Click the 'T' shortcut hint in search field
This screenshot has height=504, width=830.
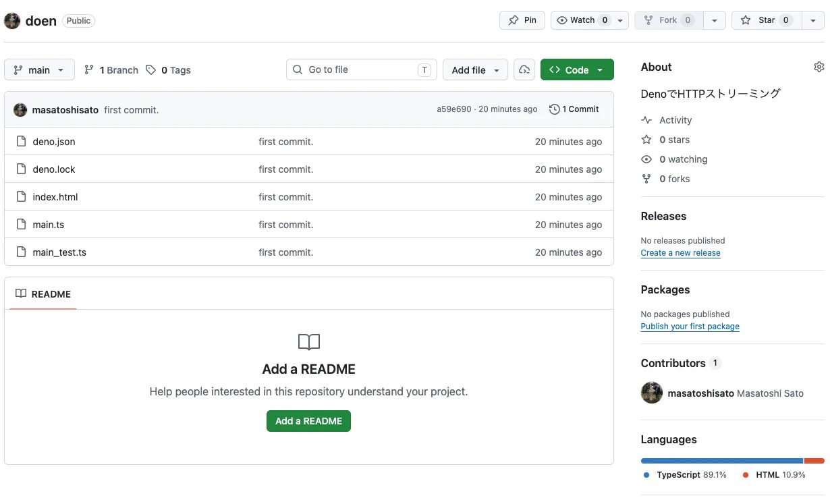424,69
